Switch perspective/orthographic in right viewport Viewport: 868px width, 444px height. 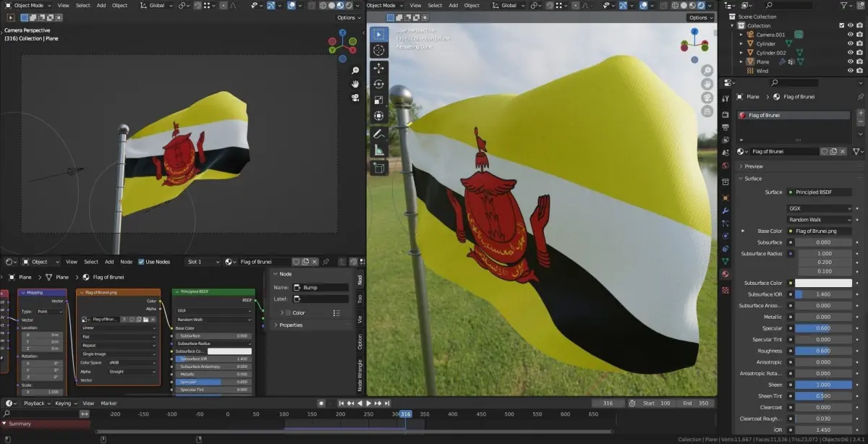[x=707, y=110]
